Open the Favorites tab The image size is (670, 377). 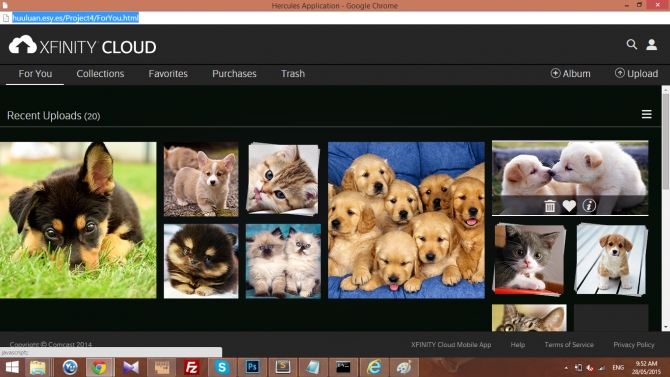point(168,74)
